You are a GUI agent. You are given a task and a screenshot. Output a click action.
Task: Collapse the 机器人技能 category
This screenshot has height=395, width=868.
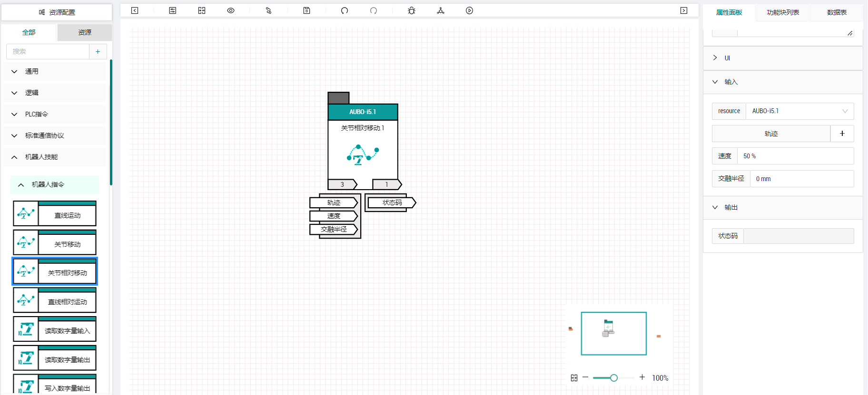55,157
